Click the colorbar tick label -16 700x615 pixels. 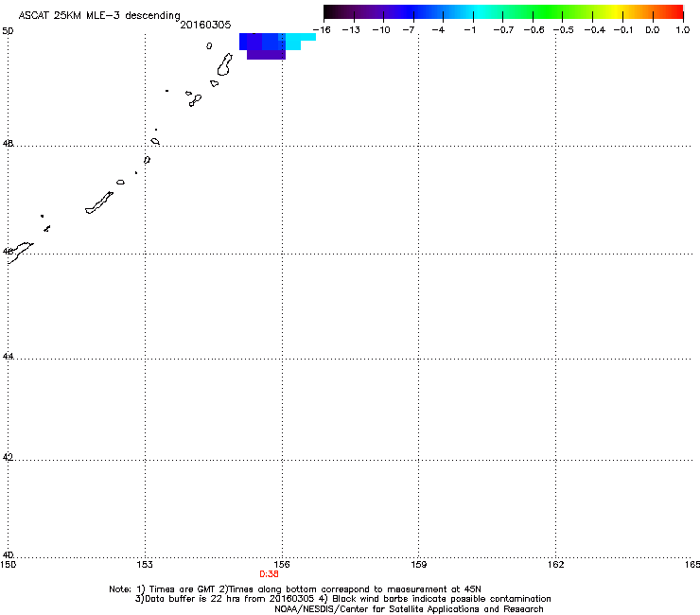322,30
